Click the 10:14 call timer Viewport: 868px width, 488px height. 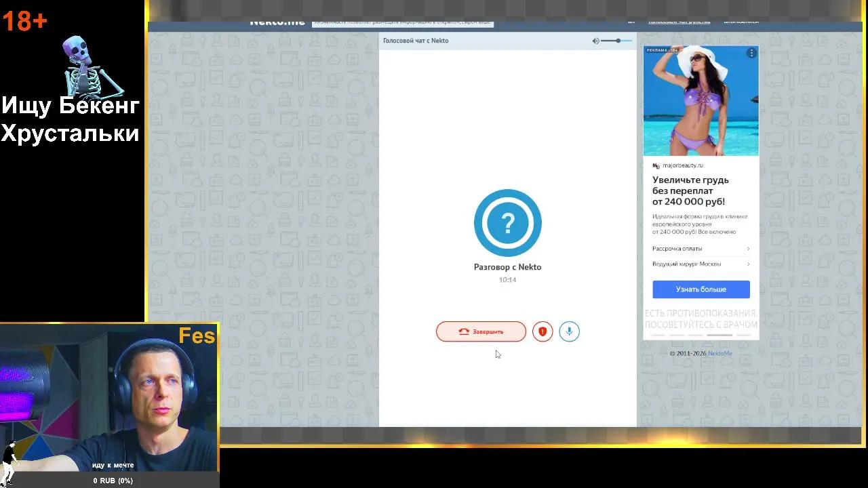[x=507, y=280]
